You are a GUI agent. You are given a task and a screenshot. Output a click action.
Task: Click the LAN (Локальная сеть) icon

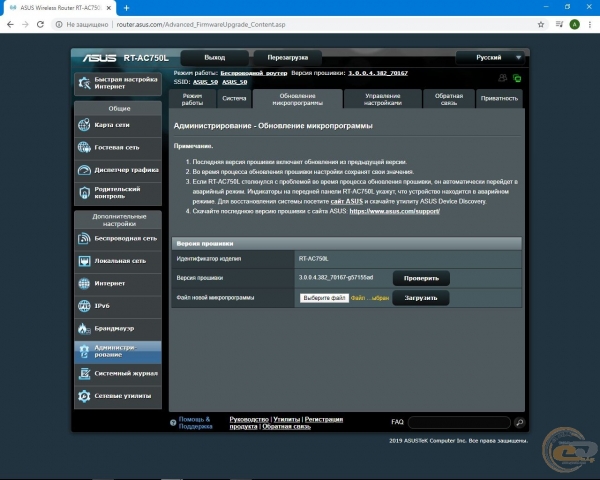(x=84, y=261)
